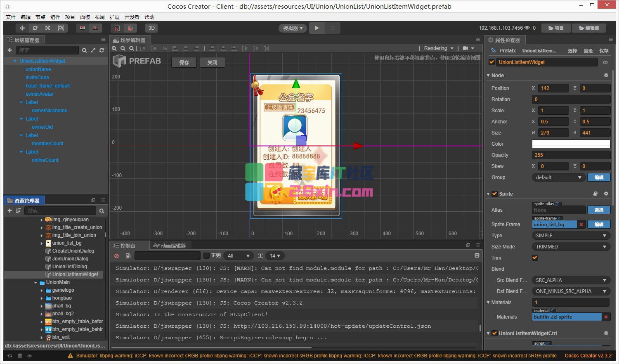The height and width of the screenshot is (364, 619).
Task: Expand the hongbao folder in assets
Action: [x=42, y=298]
